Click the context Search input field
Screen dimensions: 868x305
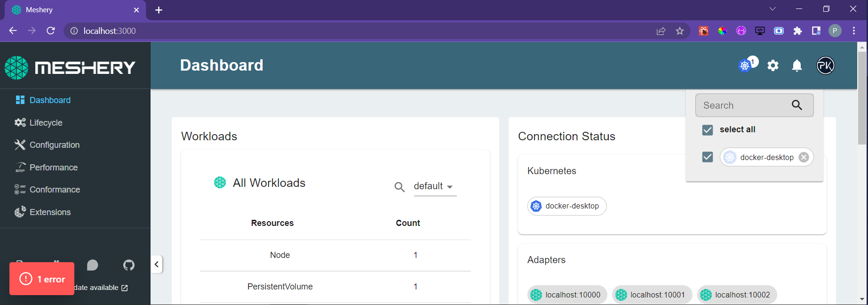[x=754, y=105]
